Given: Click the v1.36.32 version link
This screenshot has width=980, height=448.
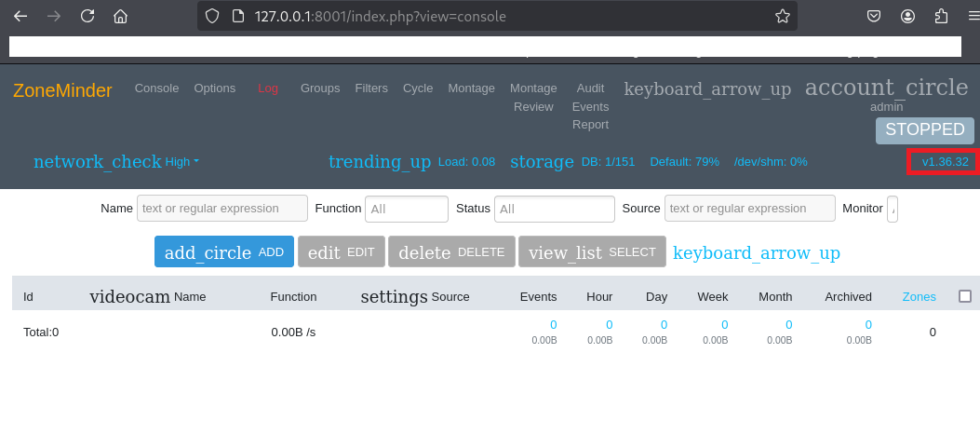Looking at the screenshot, I should coord(945,162).
